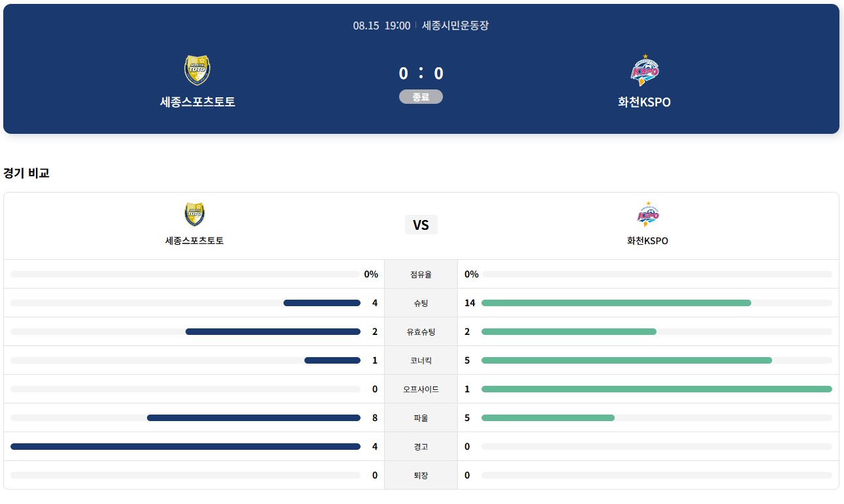The image size is (844, 504).
Task: Click the Sejong Sportstoto crest in the header
Action: pos(197,71)
